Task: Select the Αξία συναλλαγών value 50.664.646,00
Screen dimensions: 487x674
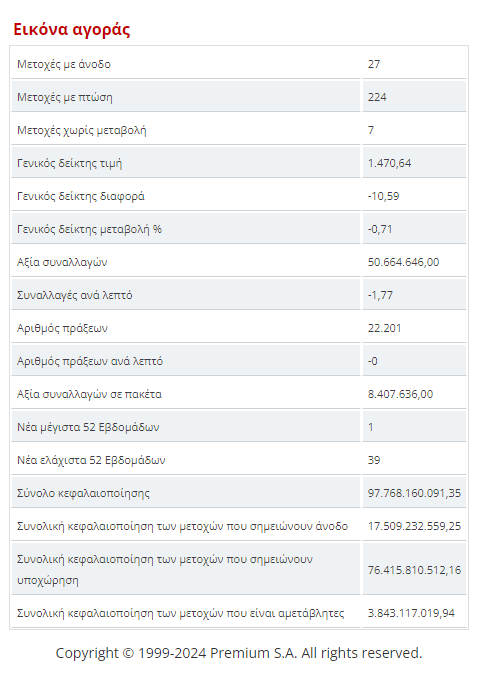Action: click(404, 262)
